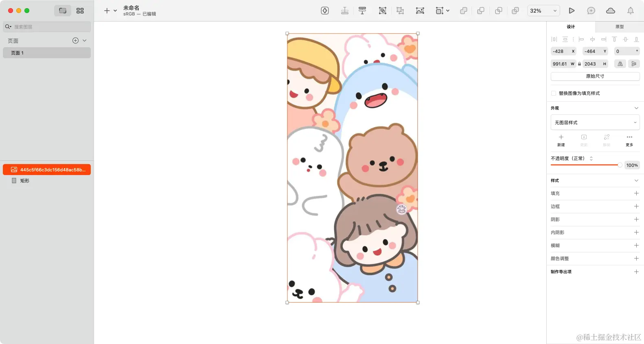The height and width of the screenshot is (344, 644).
Task: Move selected layer forward
Action: pos(345,11)
